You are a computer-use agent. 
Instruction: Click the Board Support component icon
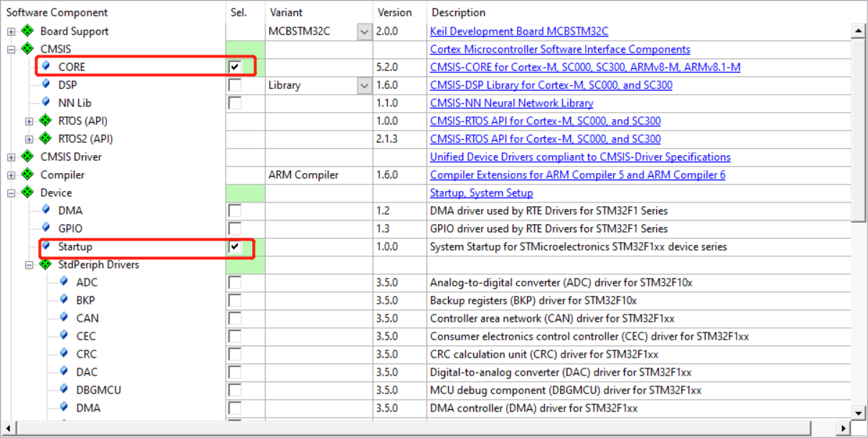(26, 31)
